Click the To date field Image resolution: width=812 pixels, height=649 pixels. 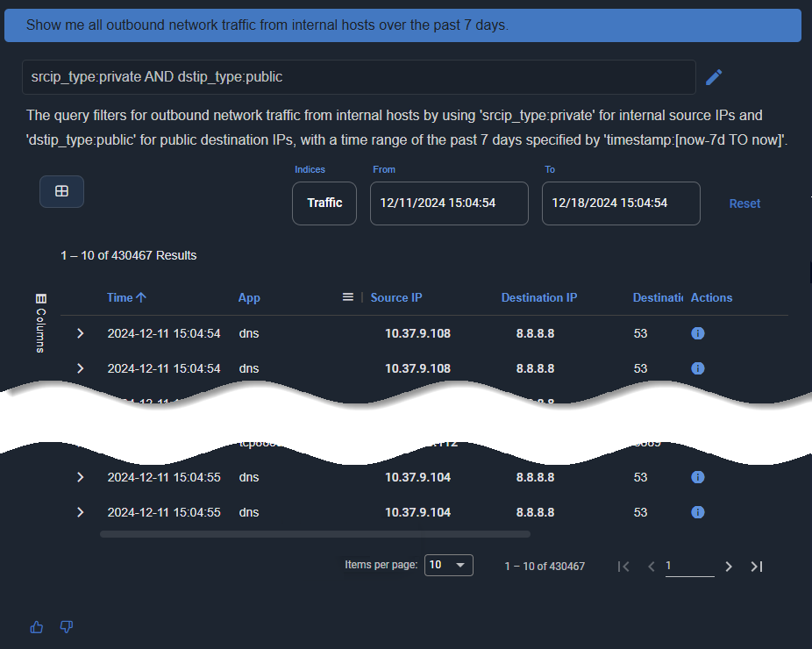(x=621, y=203)
